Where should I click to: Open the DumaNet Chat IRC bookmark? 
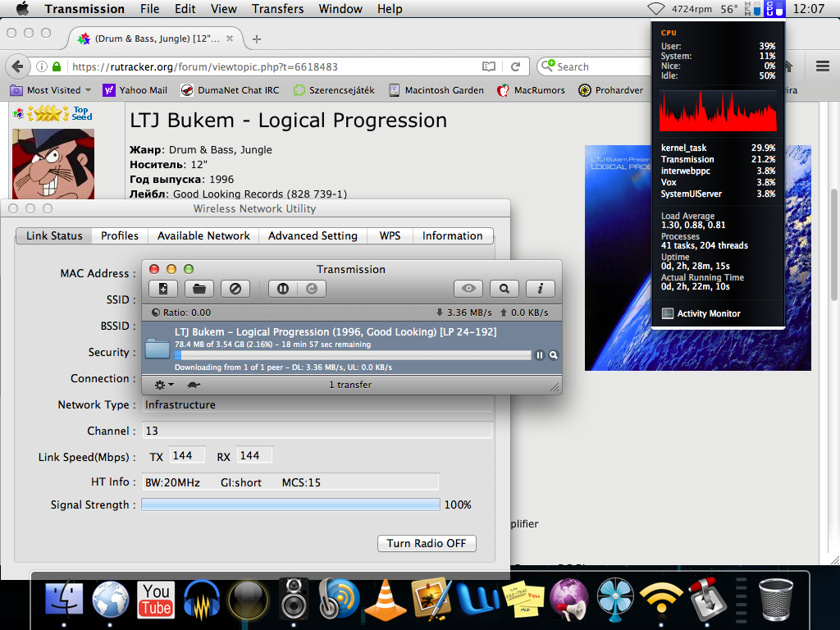231,90
